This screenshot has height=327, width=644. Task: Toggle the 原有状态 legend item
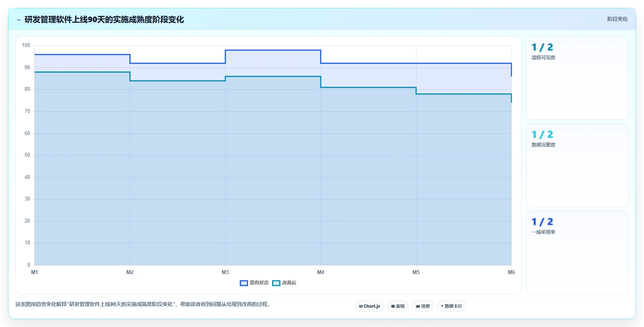(254, 283)
